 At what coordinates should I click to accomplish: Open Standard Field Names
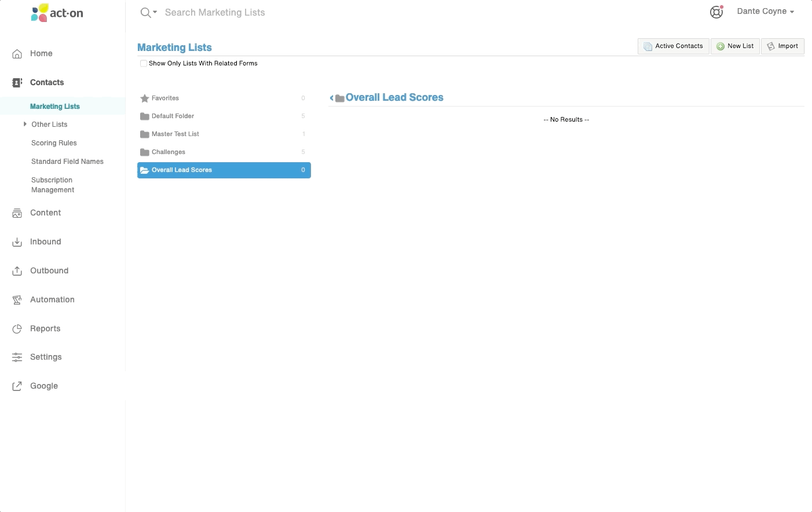click(x=67, y=162)
